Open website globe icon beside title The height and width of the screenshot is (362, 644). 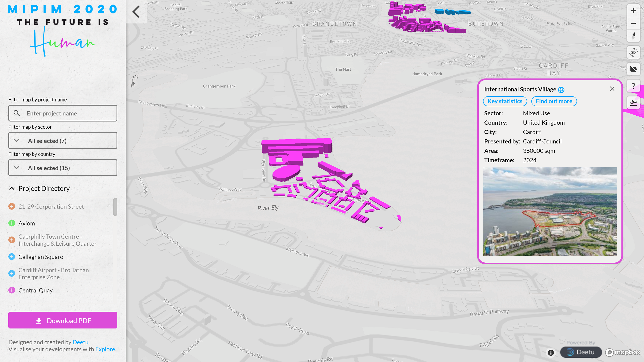[x=561, y=90]
